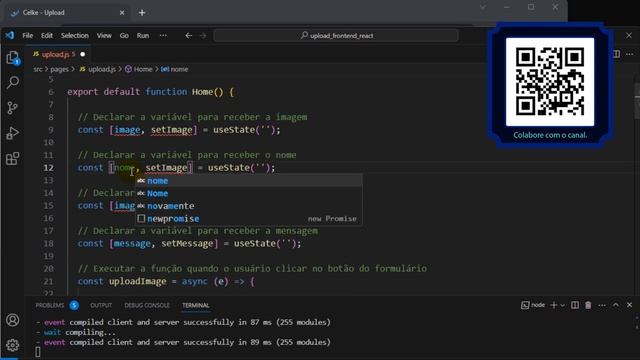
Task: Click the Home breadcrumb
Action: tap(142, 69)
